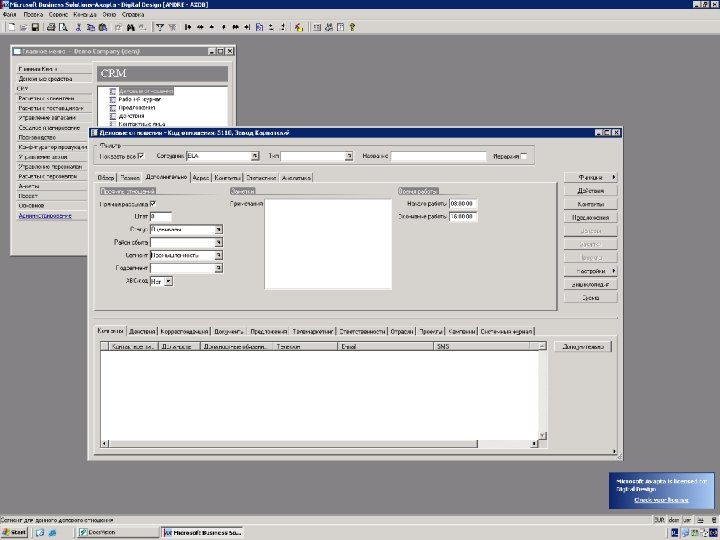Open the Сегмент dropdown
The height and width of the screenshot is (540, 720).
[x=219, y=255]
